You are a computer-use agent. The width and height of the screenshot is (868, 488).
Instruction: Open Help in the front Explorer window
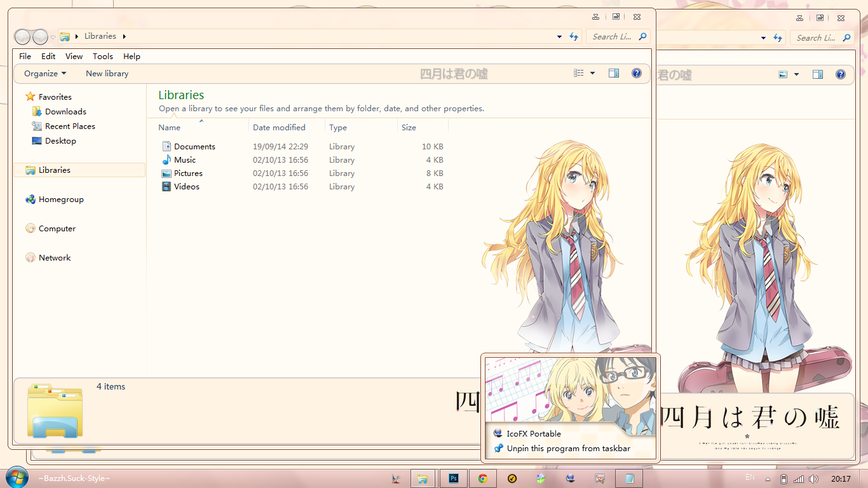coord(637,74)
